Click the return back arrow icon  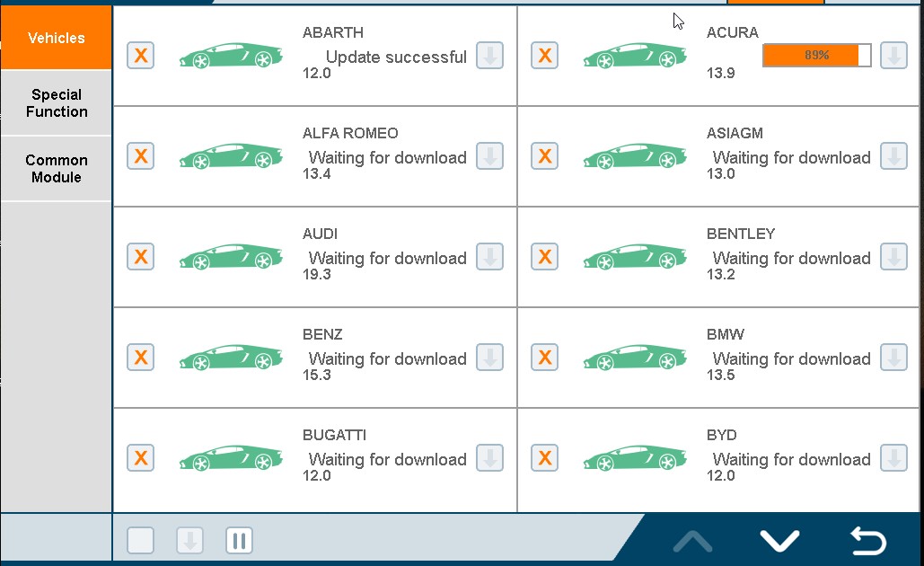pyautogui.click(x=868, y=541)
